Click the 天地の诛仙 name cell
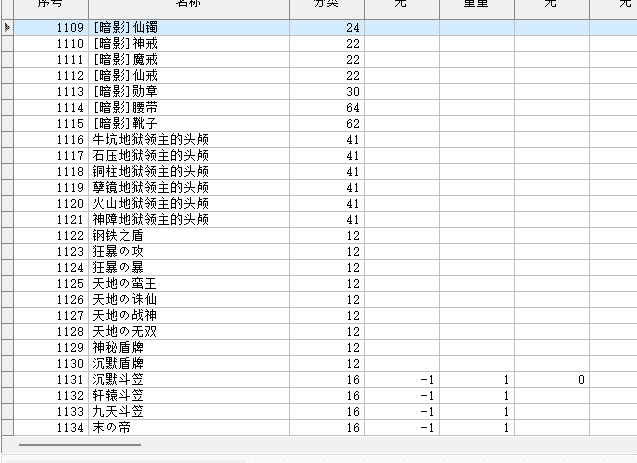Viewport: 637px width, 463px height. click(189, 300)
